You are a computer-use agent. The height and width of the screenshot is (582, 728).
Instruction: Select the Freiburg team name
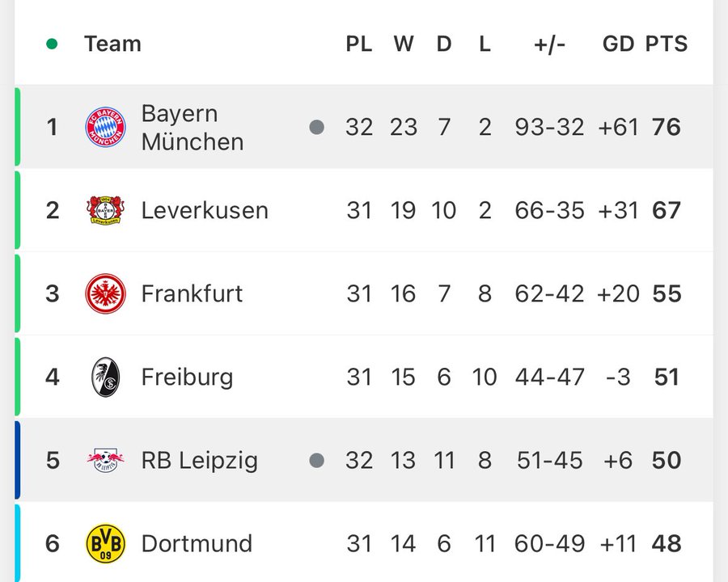point(187,377)
